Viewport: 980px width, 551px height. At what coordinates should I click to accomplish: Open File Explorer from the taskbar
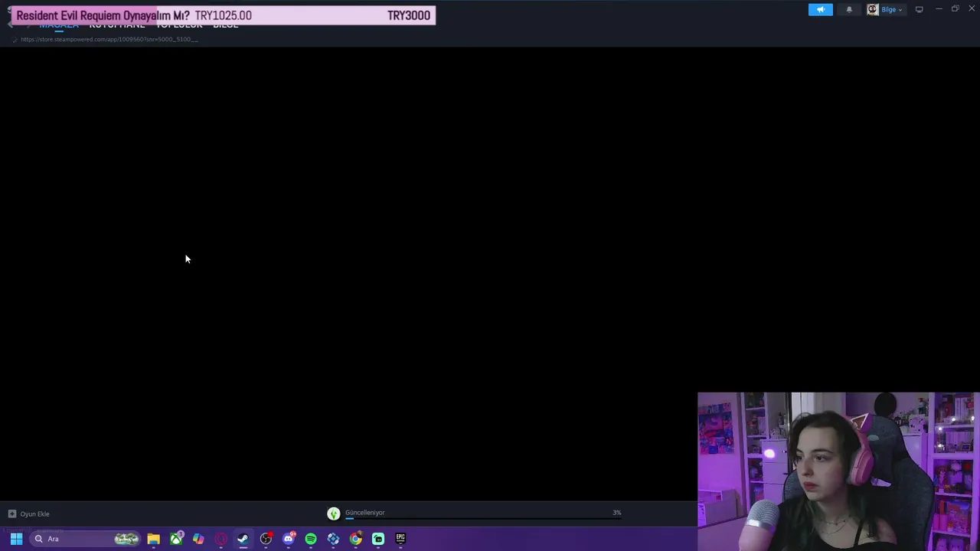pyautogui.click(x=153, y=539)
